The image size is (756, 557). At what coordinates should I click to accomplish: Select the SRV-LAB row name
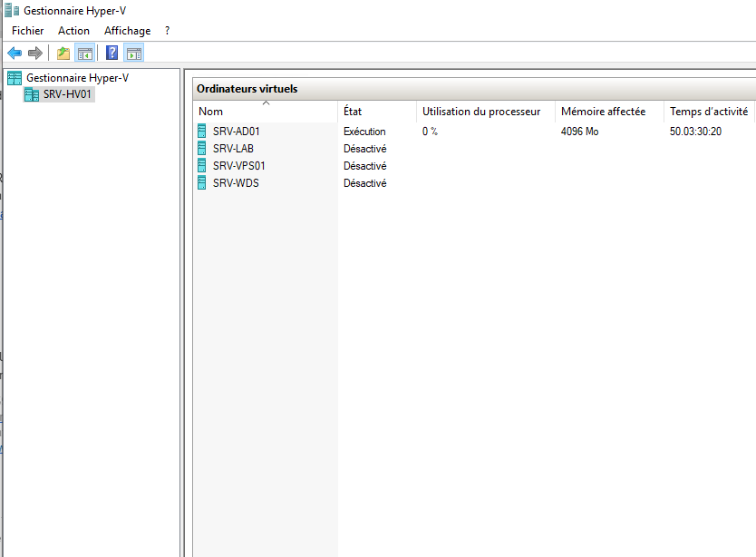pyautogui.click(x=233, y=149)
